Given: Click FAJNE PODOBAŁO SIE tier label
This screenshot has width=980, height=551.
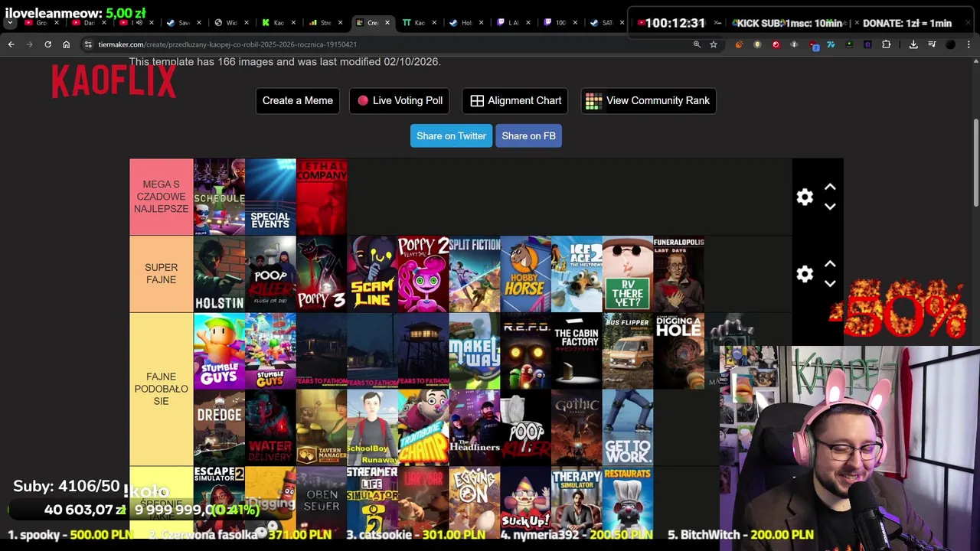Looking at the screenshot, I should click(x=161, y=389).
